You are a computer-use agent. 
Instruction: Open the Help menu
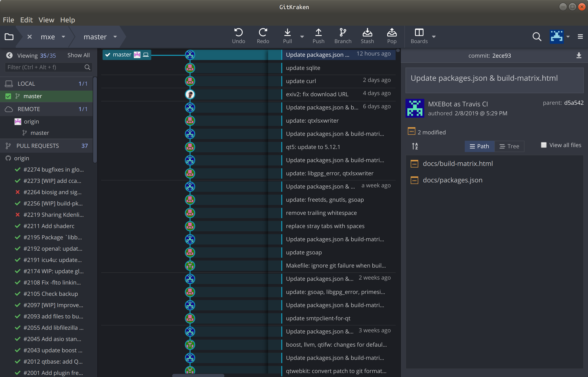[68, 20]
